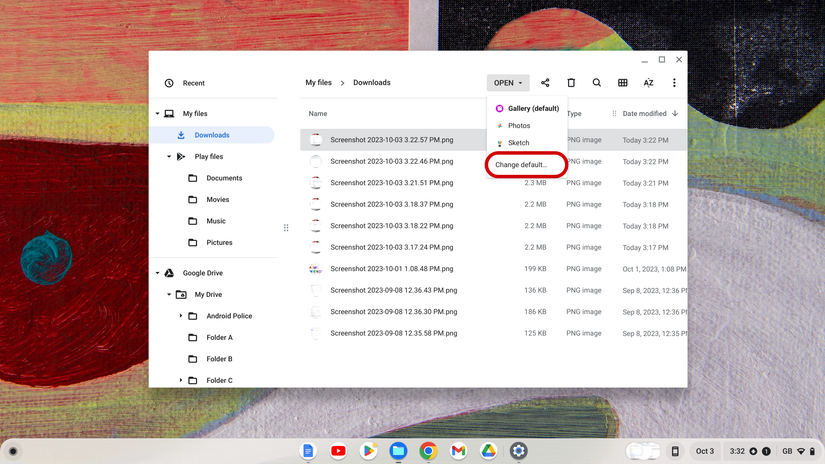Screen dimensions: 825x464
Task: Collapse the My files tree section
Action: (158, 114)
